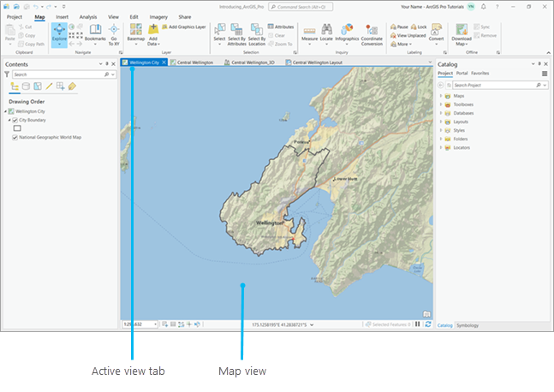Viewport: 554px width, 392px height.
Task: Open the Locate tool
Action: click(326, 34)
